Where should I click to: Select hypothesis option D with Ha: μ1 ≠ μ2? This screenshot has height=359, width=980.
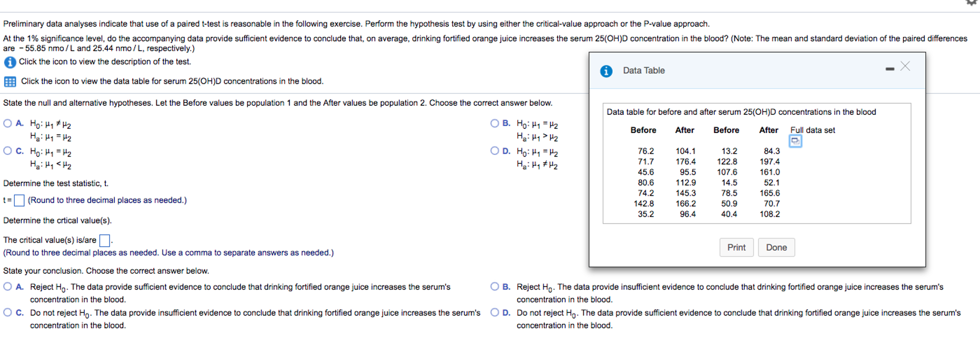pos(494,151)
